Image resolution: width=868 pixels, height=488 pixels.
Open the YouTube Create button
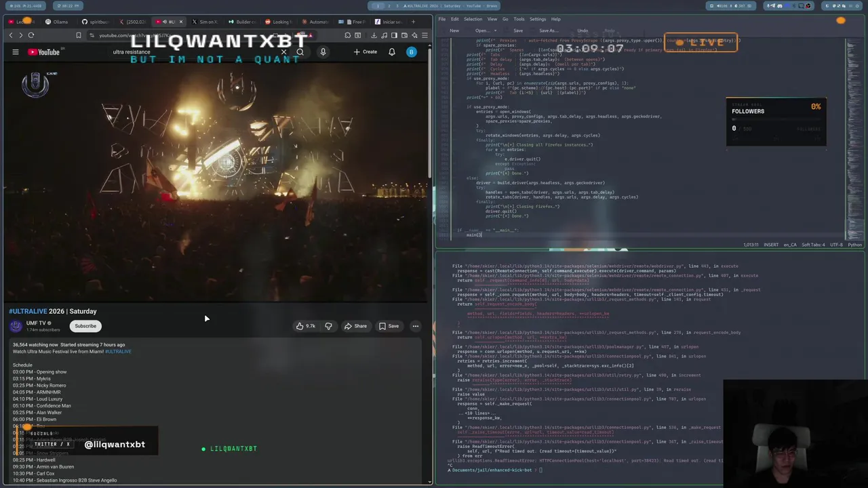(x=365, y=52)
